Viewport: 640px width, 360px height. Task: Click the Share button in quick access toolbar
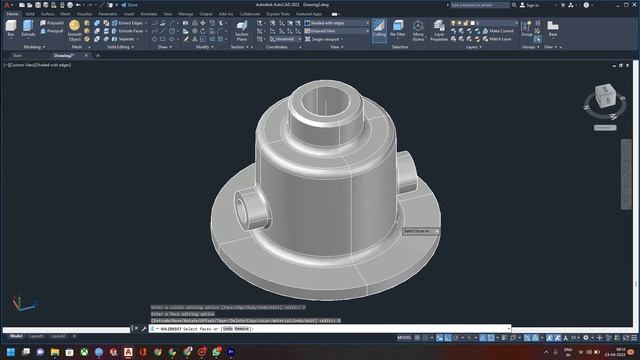tap(129, 5)
